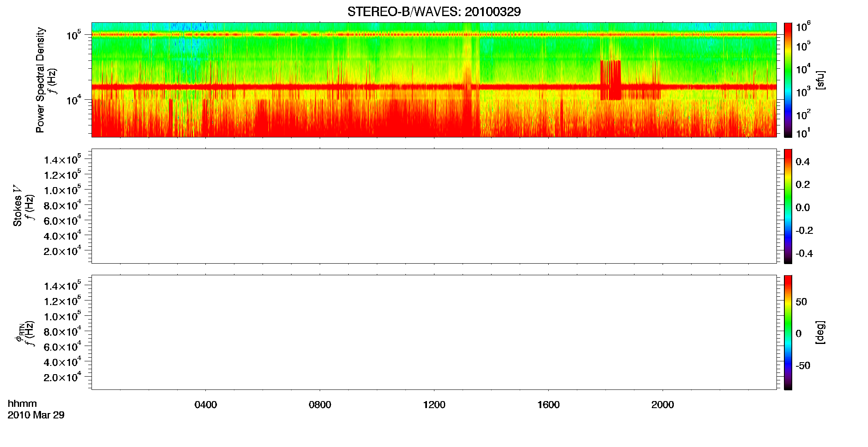
Task: Click the 8.0×10^4 tick in phi panel
Action: pyautogui.click(x=63, y=331)
